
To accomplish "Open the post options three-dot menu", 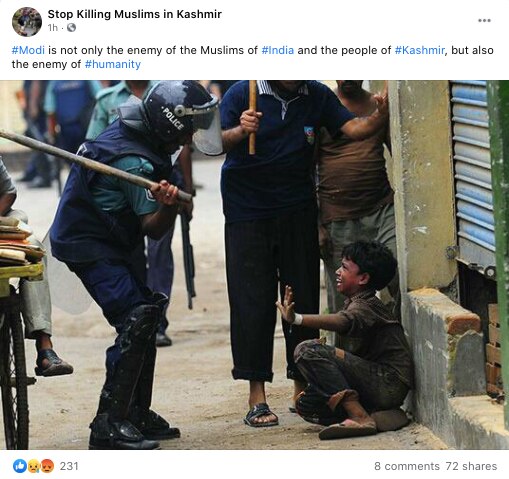I will (484, 21).
